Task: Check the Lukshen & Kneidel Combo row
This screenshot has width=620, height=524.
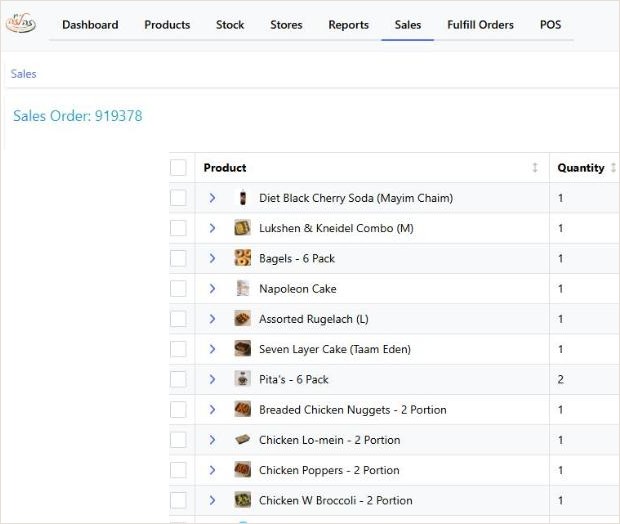Action: pyautogui.click(x=178, y=228)
